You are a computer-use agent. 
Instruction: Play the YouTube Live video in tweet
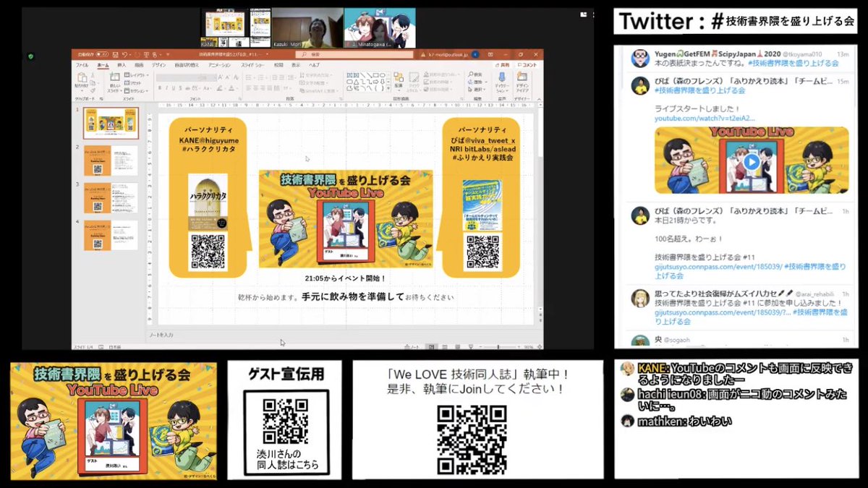point(752,162)
